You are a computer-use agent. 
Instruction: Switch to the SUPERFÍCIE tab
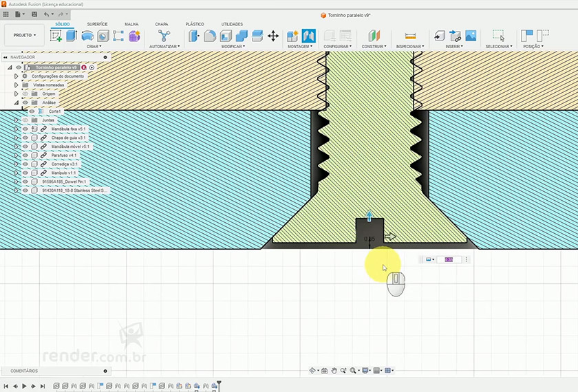pos(97,24)
